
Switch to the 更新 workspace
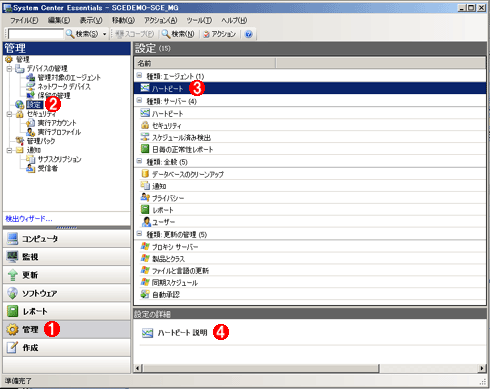click(67, 275)
